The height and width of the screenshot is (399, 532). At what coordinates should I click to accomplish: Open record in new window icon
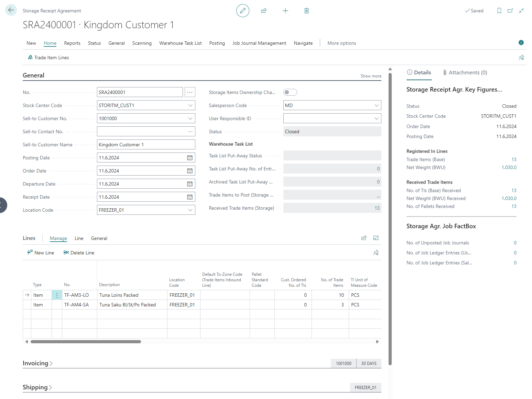click(x=510, y=11)
